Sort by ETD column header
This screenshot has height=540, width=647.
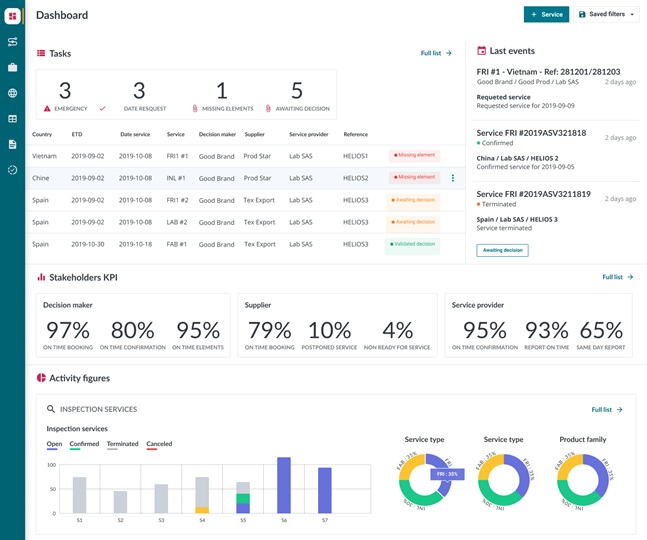tap(77, 134)
